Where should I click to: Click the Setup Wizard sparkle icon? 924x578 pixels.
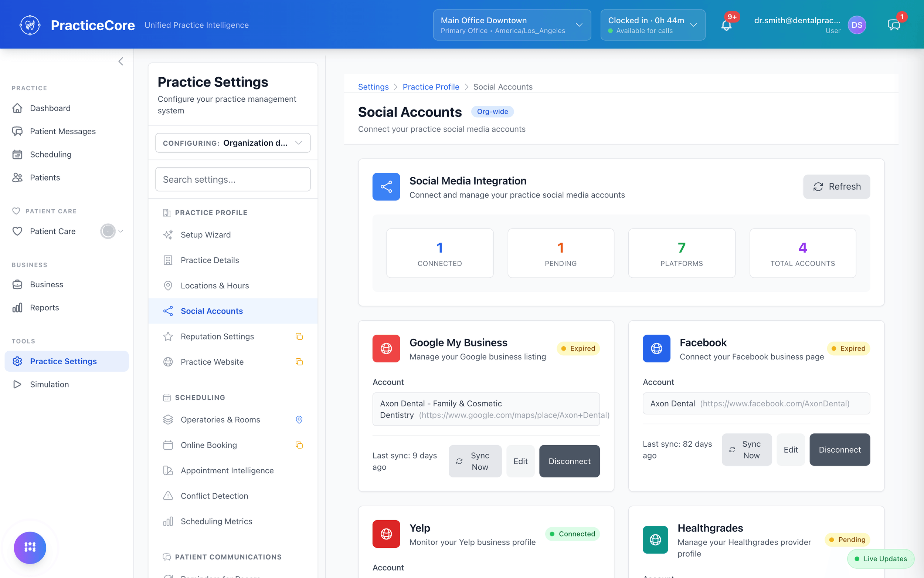point(168,235)
